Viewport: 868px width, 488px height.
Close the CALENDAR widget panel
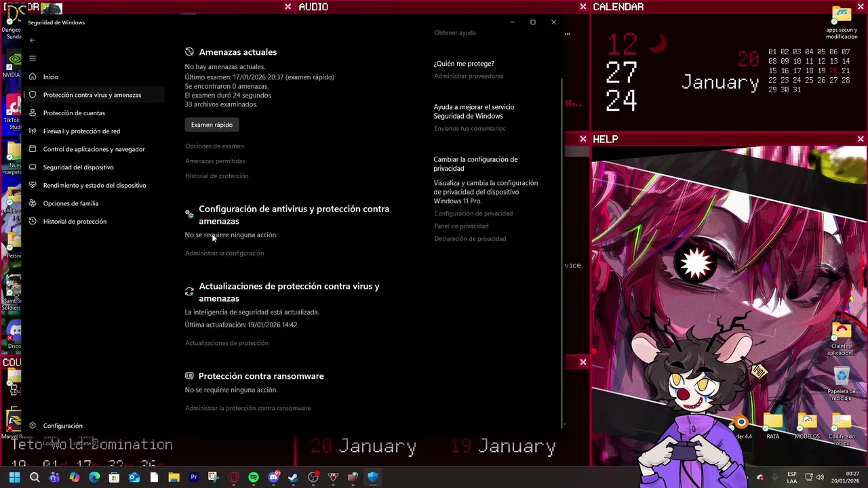pos(861,7)
